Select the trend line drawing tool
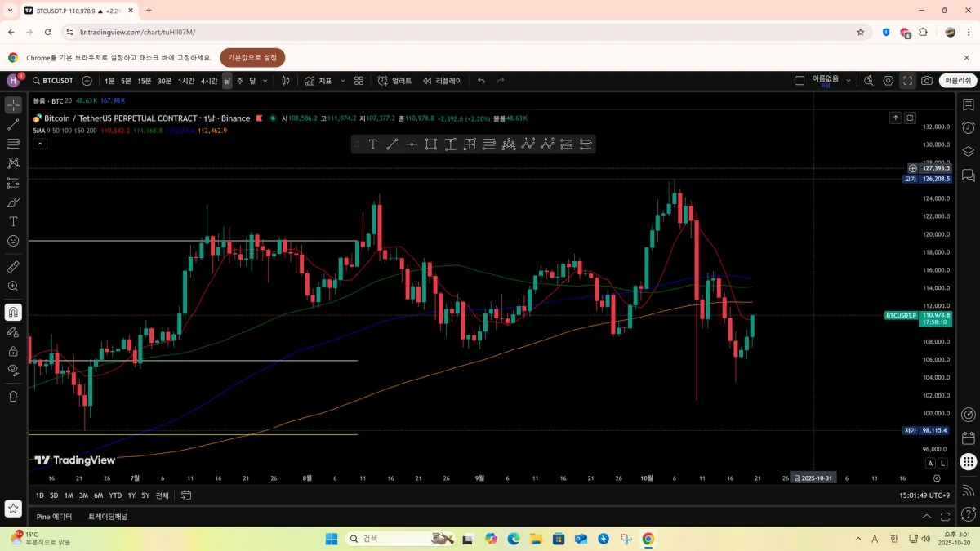This screenshot has height=551, width=980. point(13,125)
